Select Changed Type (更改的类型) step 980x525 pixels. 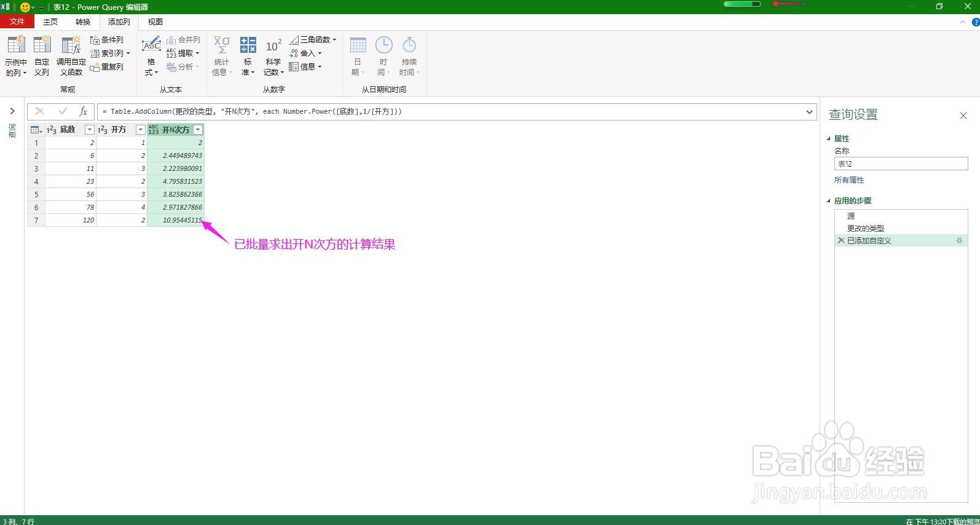pyautogui.click(x=901, y=228)
